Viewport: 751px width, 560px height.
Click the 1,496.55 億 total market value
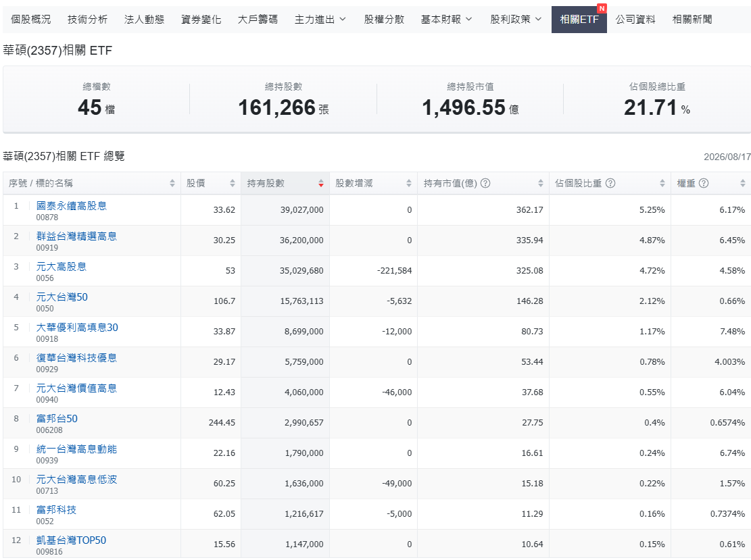[x=470, y=107]
